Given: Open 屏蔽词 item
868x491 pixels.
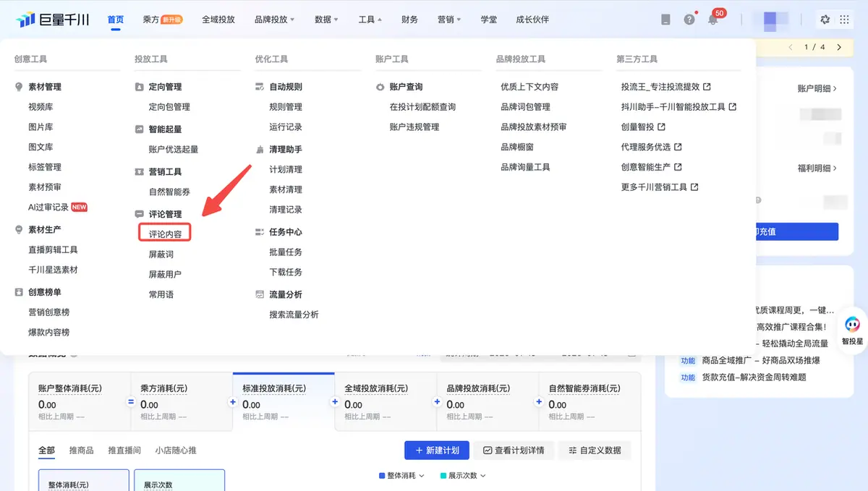Looking at the screenshot, I should (161, 255).
